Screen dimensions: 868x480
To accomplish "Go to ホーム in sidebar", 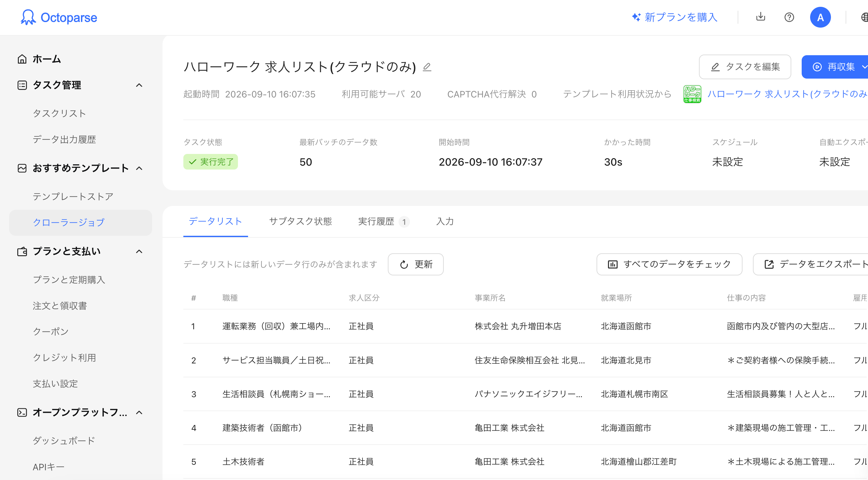I will coord(46,59).
